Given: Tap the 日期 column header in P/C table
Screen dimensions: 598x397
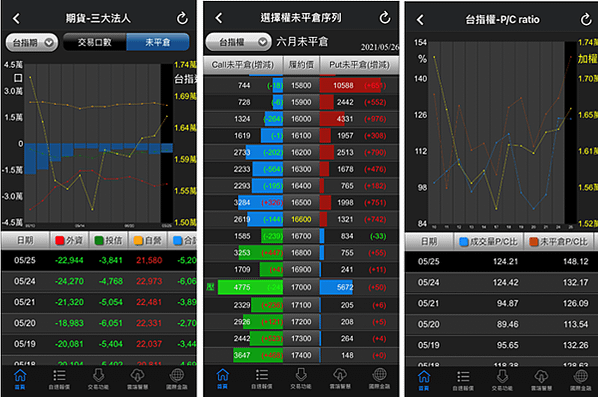Looking at the screenshot, I should point(429,241).
